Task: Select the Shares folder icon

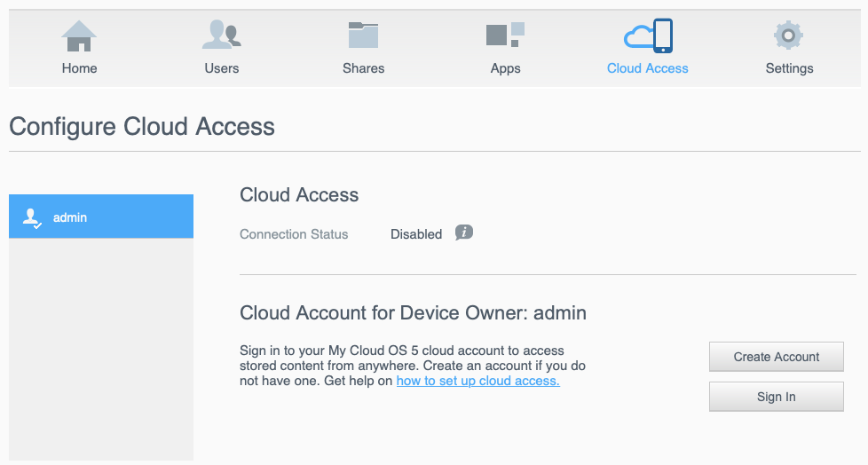Action: [363, 35]
